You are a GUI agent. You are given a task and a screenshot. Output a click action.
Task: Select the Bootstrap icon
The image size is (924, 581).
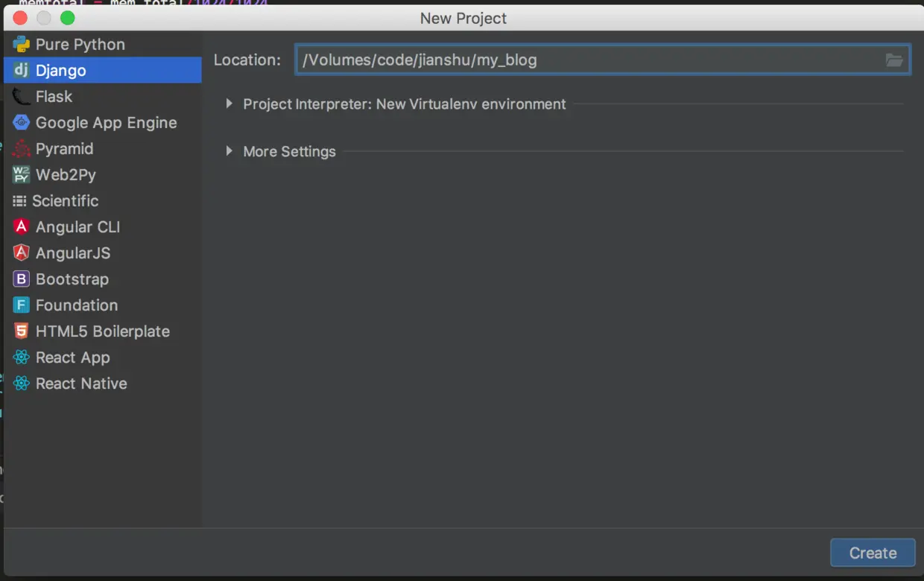click(x=21, y=279)
